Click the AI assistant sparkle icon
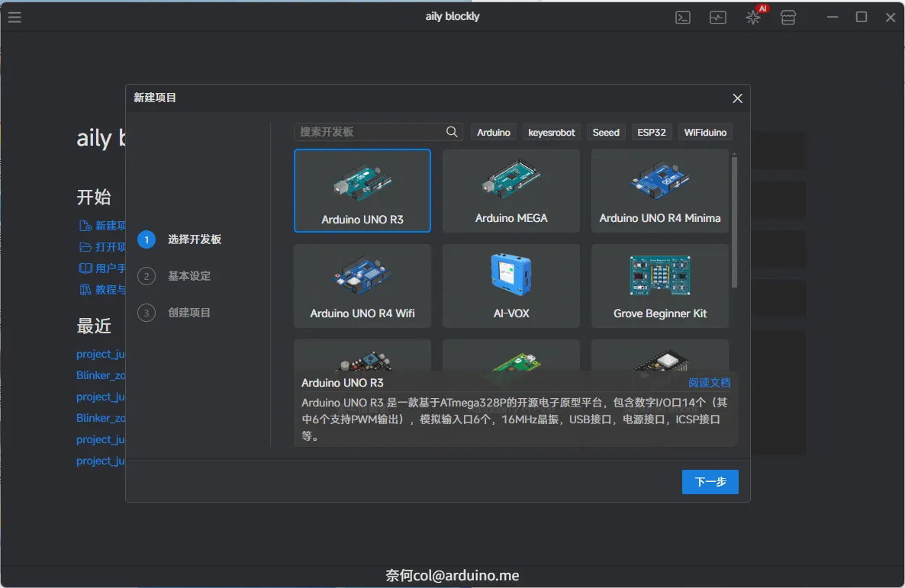This screenshot has width=905, height=588. click(752, 17)
